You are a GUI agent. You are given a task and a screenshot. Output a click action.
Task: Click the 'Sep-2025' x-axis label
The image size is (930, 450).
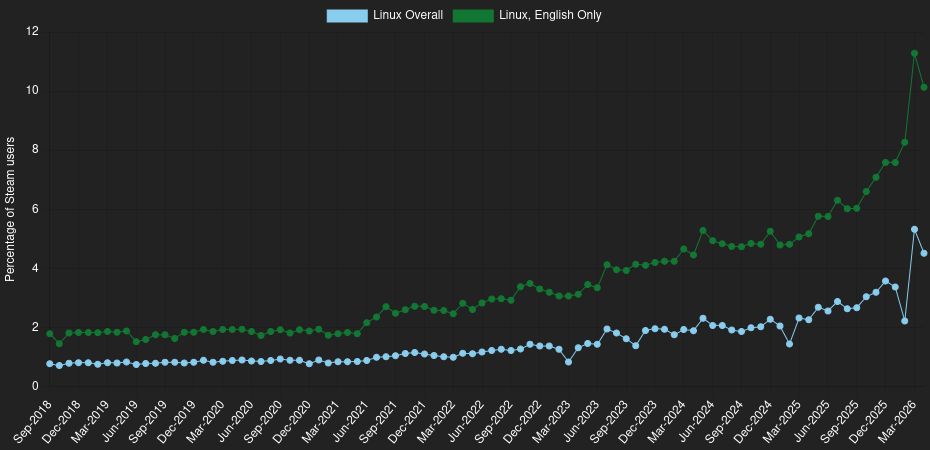pos(839,420)
